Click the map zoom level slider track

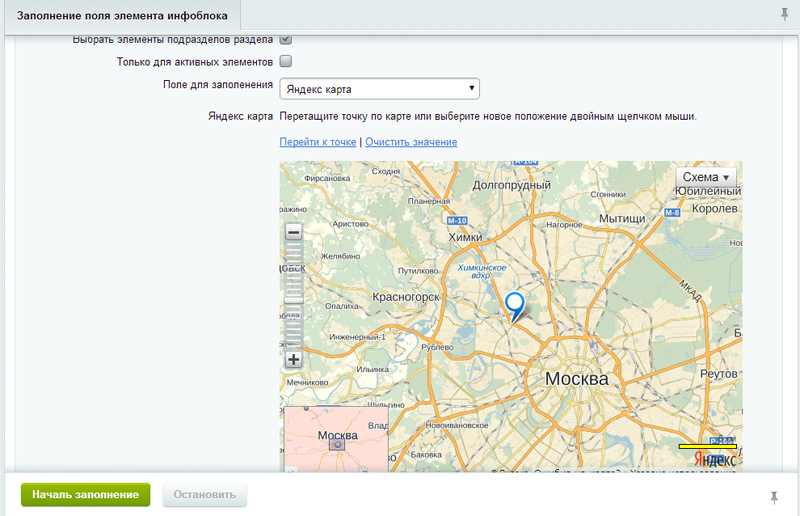pyautogui.click(x=293, y=296)
